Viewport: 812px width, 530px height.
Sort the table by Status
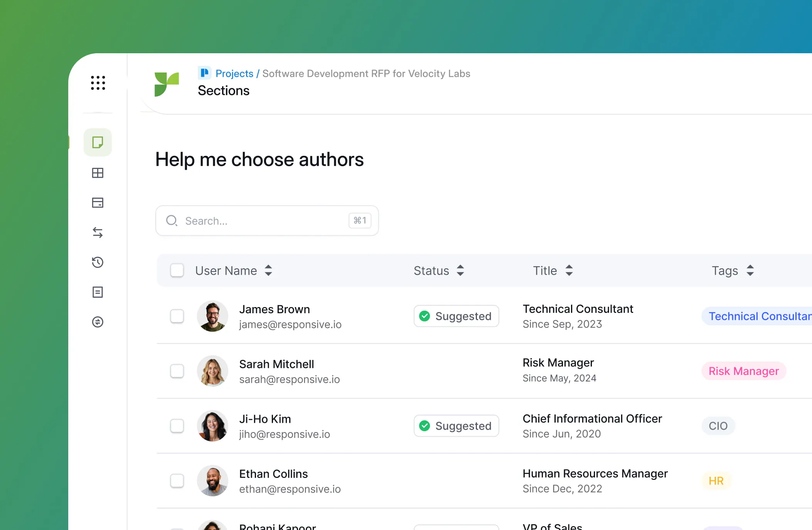[460, 270]
